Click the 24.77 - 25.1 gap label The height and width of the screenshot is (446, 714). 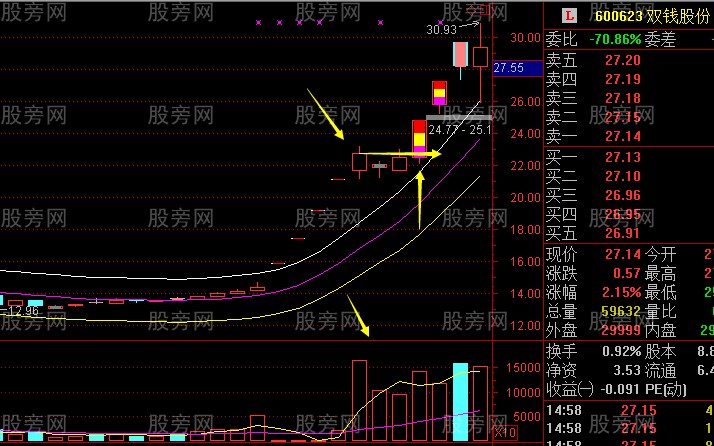(460, 130)
